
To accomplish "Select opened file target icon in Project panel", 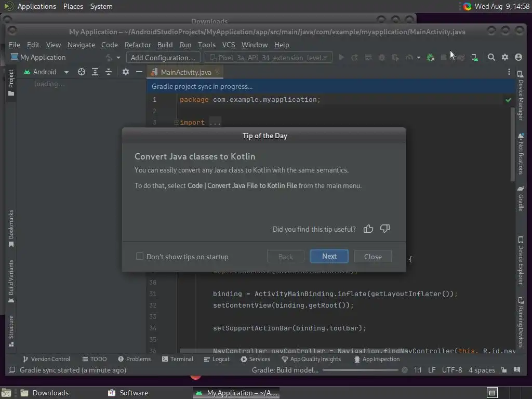I will click(x=82, y=72).
